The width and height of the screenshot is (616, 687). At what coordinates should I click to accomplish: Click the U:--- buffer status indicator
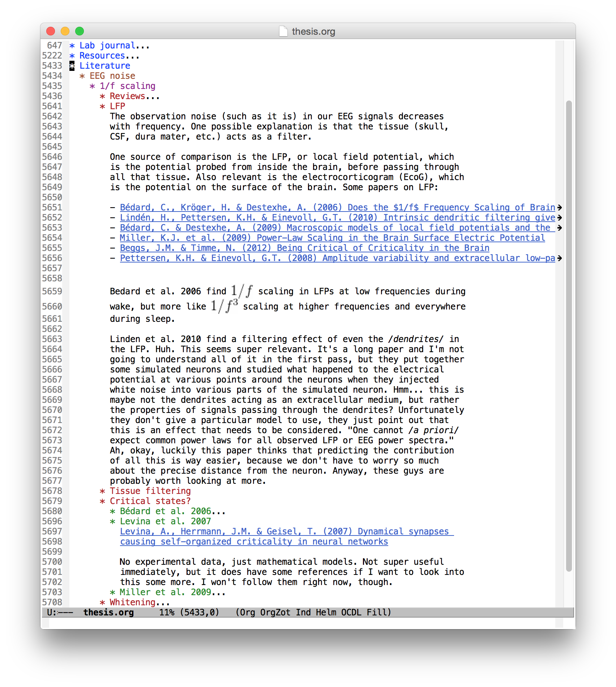click(x=60, y=613)
